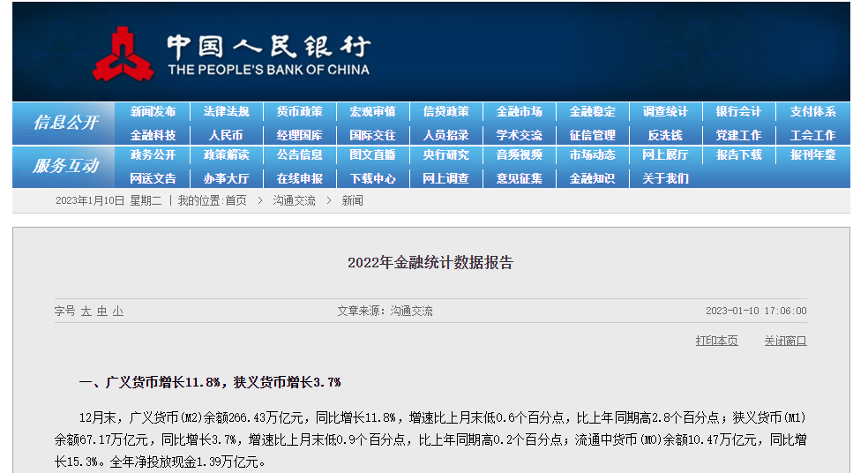Set font size to 大

tap(86, 312)
